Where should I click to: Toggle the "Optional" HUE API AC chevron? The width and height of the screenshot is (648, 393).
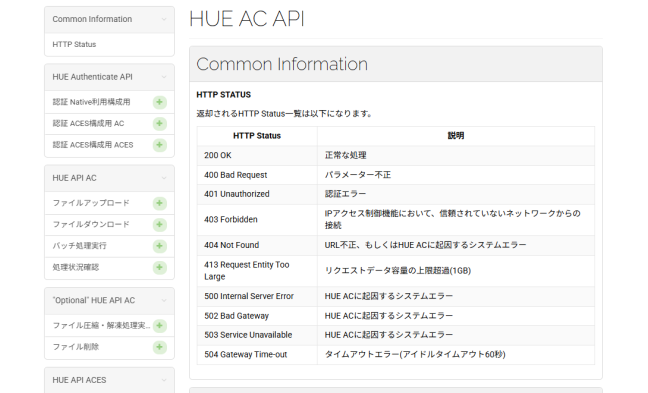[164, 300]
